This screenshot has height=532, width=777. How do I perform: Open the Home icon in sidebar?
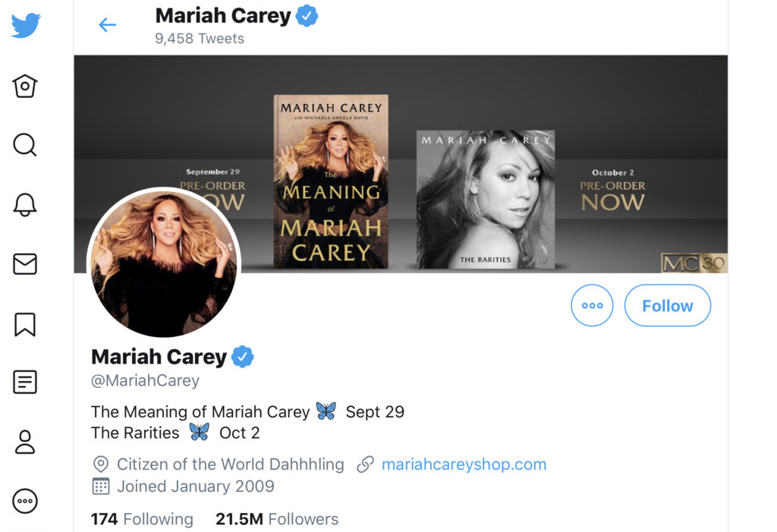[x=25, y=87]
